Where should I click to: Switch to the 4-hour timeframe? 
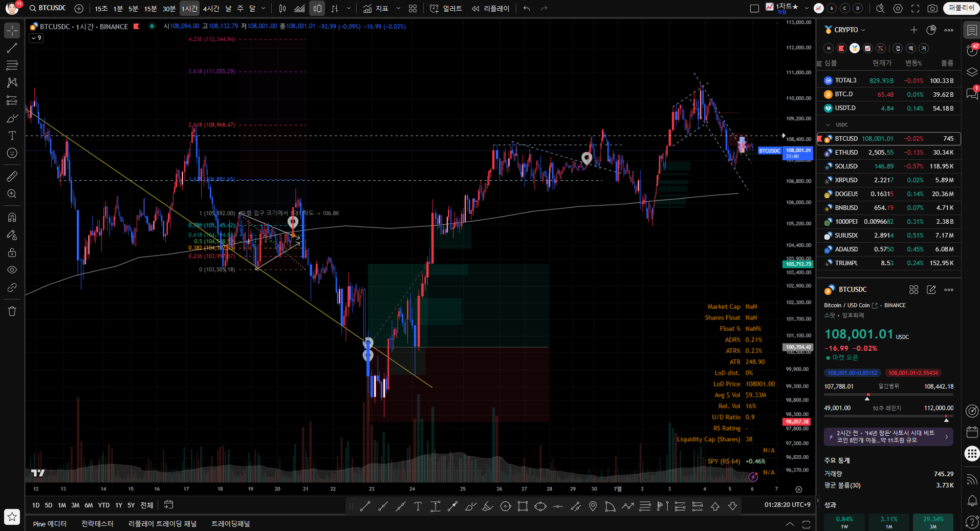click(x=211, y=8)
